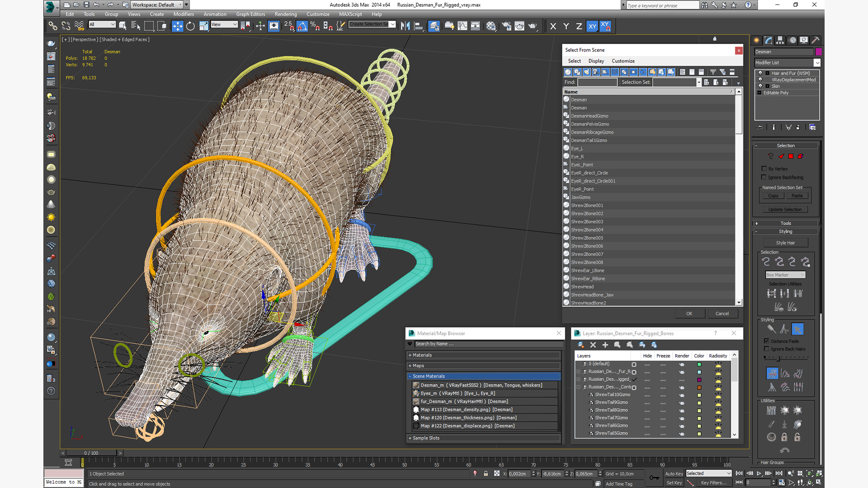Select the Move tool in main toolbar
This screenshot has height=488, width=868.
177,26
